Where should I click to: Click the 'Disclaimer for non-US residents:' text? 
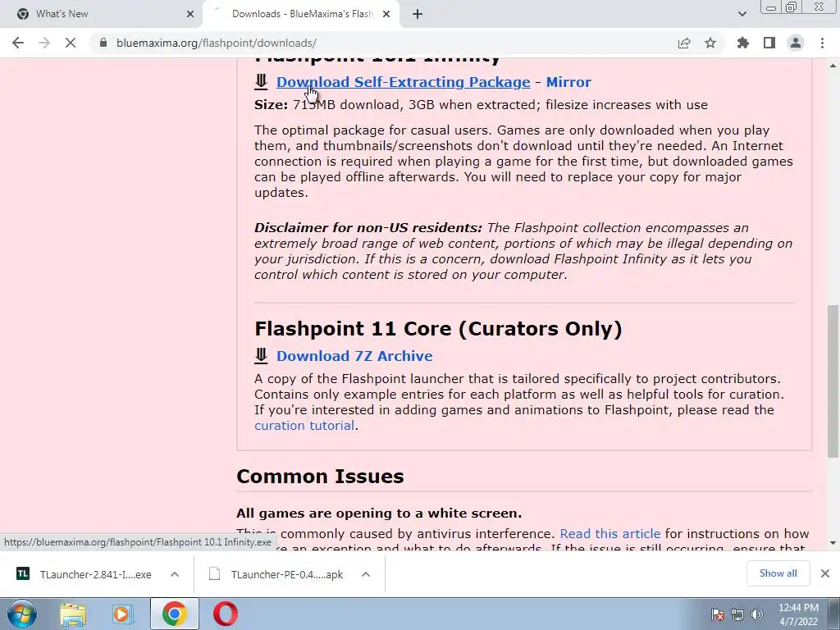(x=368, y=228)
